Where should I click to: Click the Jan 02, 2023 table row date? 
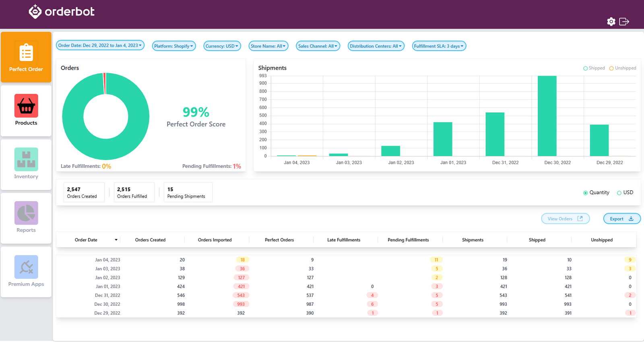107,278
